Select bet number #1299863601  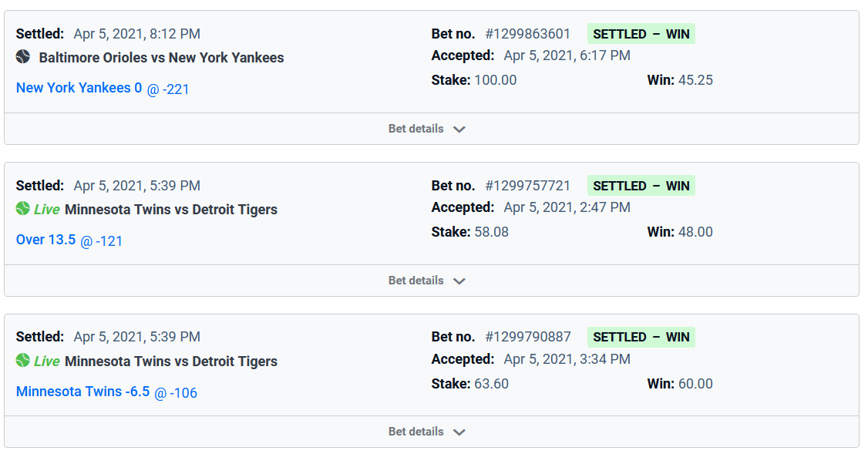(527, 34)
